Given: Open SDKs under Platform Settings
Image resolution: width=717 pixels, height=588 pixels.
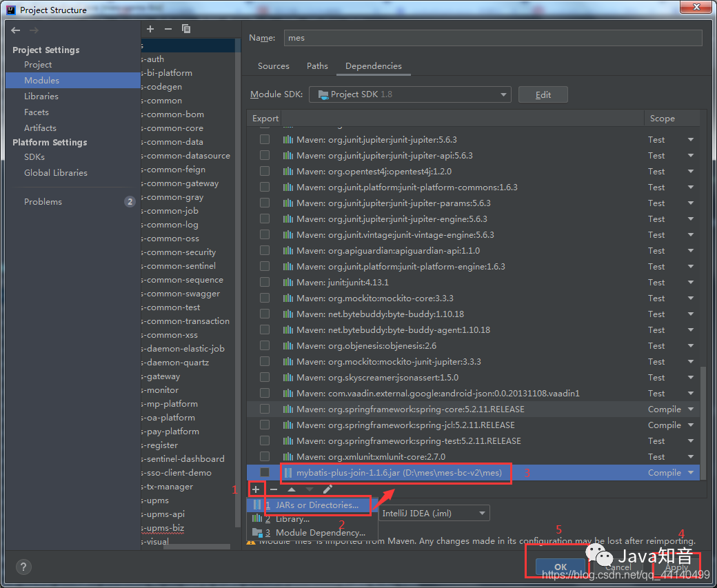Looking at the screenshot, I should point(34,157).
